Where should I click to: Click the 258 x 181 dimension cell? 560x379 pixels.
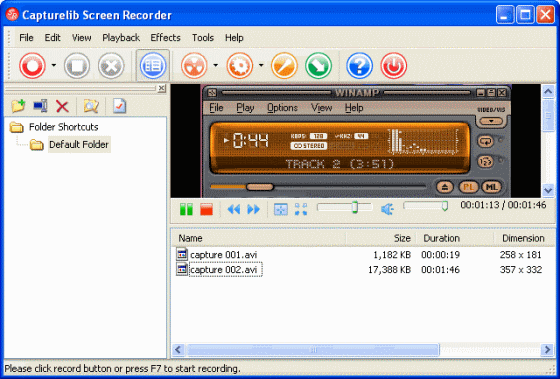pos(520,255)
